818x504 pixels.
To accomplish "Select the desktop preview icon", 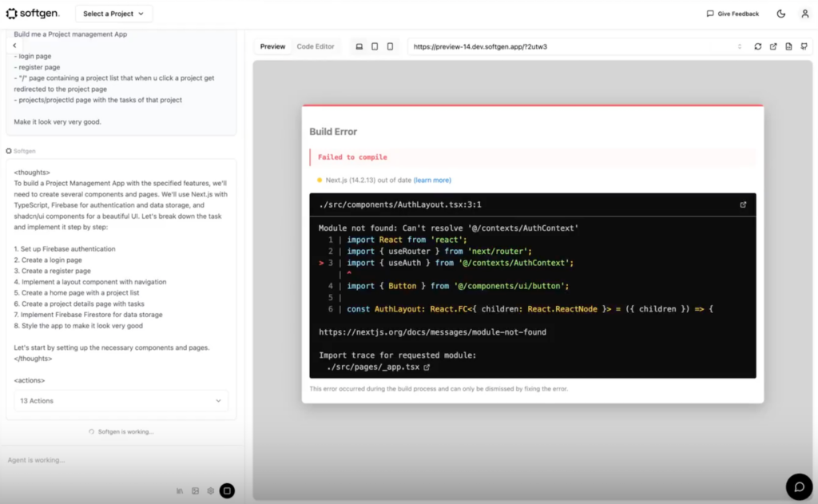I will 359,46.
